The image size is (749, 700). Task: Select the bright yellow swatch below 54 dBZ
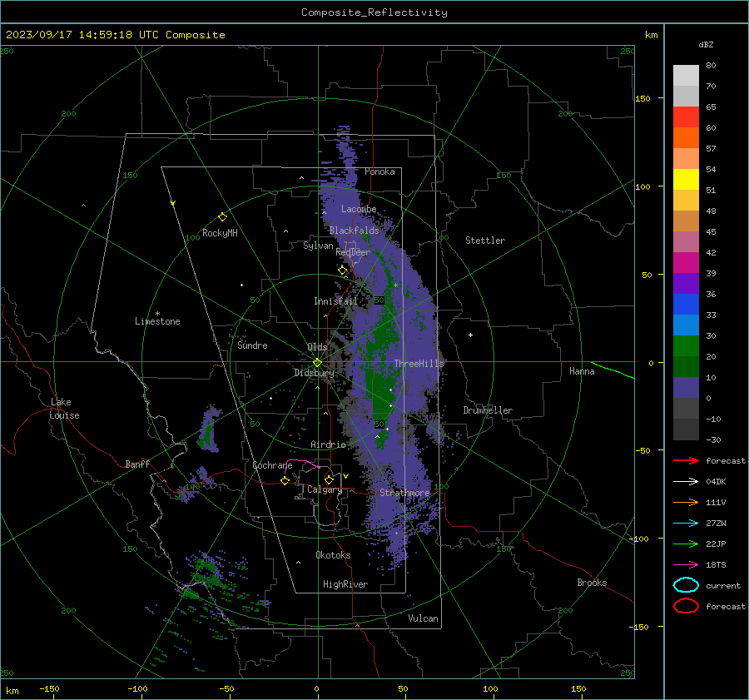pos(686,179)
